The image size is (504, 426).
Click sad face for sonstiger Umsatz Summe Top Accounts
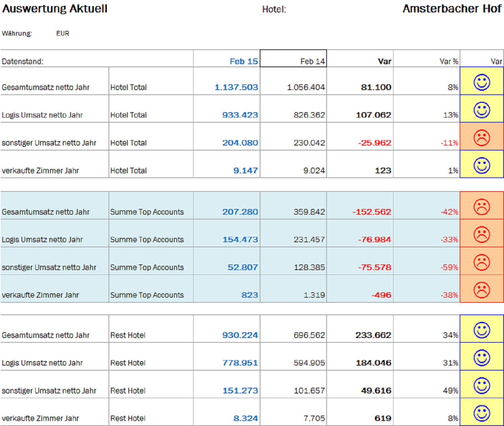(x=482, y=262)
